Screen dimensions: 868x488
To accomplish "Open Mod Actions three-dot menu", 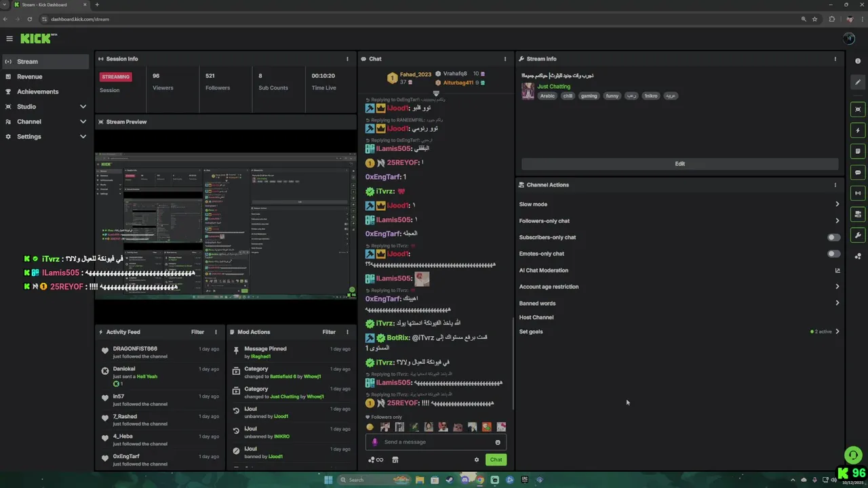I will tap(348, 332).
